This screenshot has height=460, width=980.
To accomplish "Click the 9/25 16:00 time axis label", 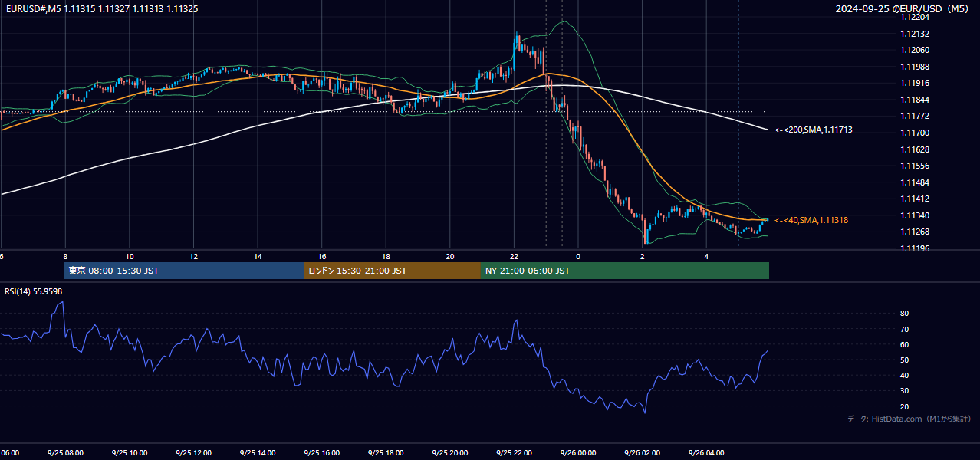I will pyautogui.click(x=321, y=453).
